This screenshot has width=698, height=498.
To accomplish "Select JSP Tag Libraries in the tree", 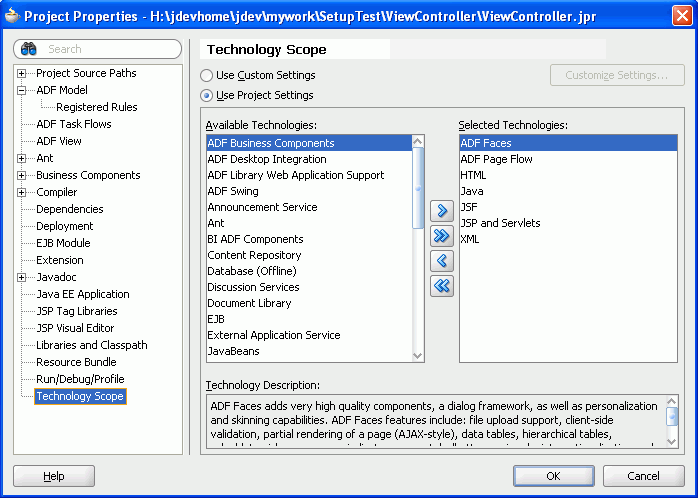I will 77,311.
